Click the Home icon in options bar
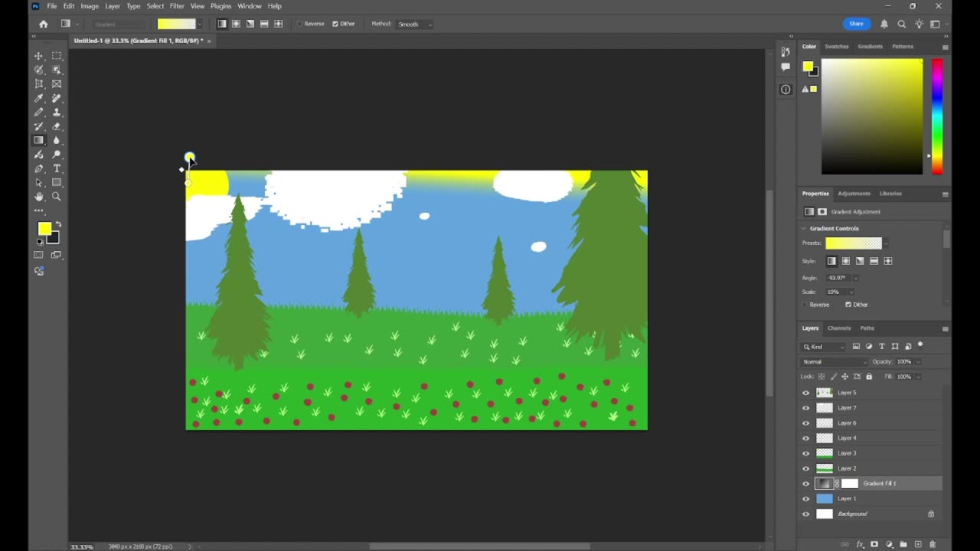The image size is (980, 551). (x=44, y=24)
